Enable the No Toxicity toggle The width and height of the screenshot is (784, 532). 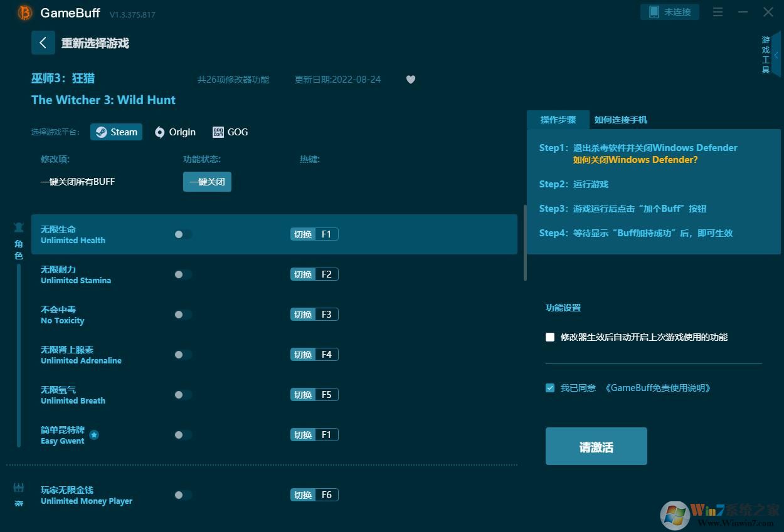pos(183,315)
